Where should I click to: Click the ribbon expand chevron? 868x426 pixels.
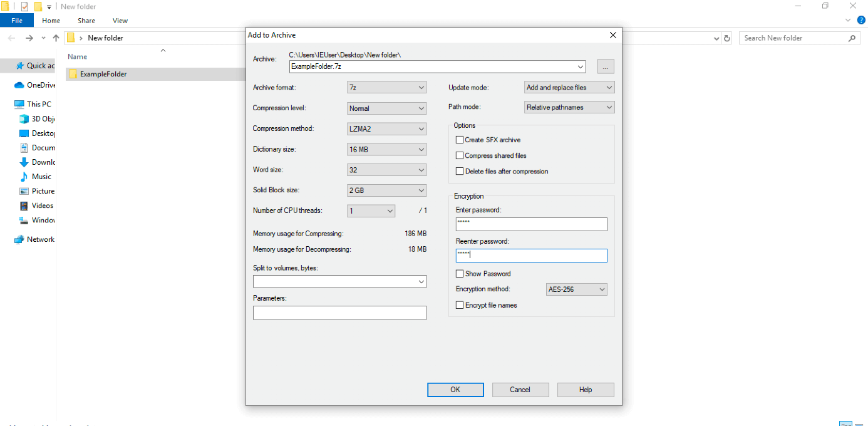click(848, 21)
